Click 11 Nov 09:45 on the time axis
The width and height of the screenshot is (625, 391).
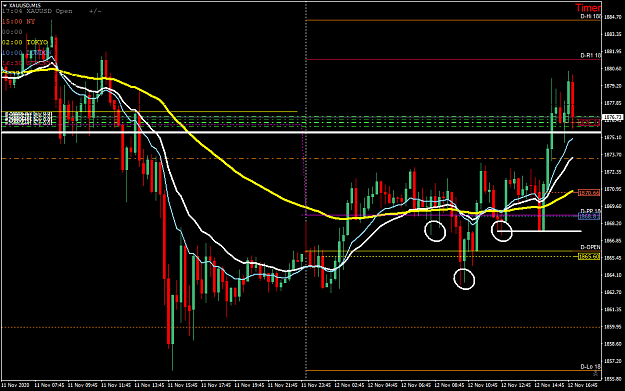(x=83, y=385)
